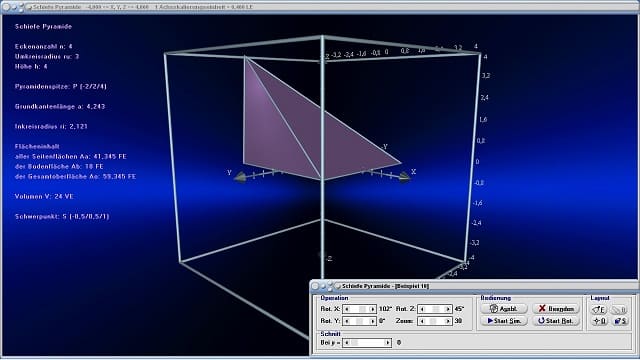The height and width of the screenshot is (360, 640).
Task: Click the main window title bar 'Schiefe Pyramide'
Action: coord(320,7)
